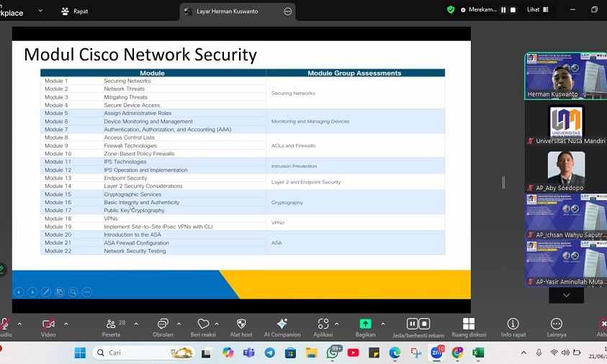The image size is (607, 364).
Task: Open the Aplikasi apps menu
Action: (323, 327)
